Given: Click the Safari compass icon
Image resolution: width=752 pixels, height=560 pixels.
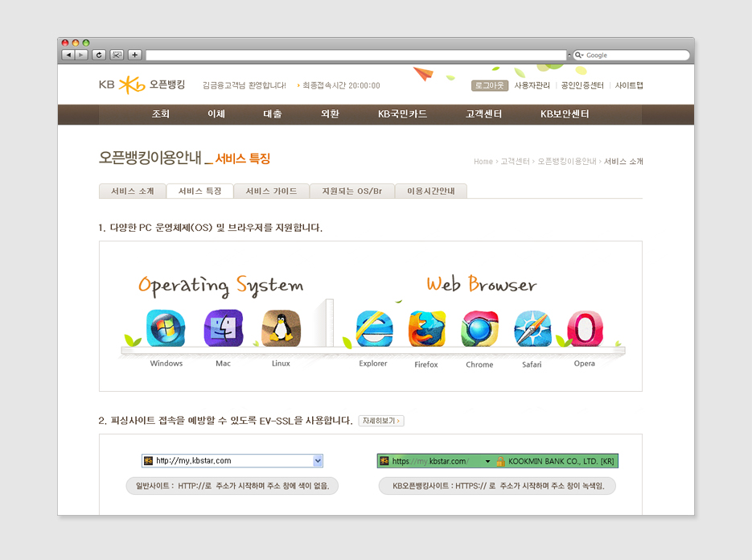Looking at the screenshot, I should pyautogui.click(x=532, y=329).
